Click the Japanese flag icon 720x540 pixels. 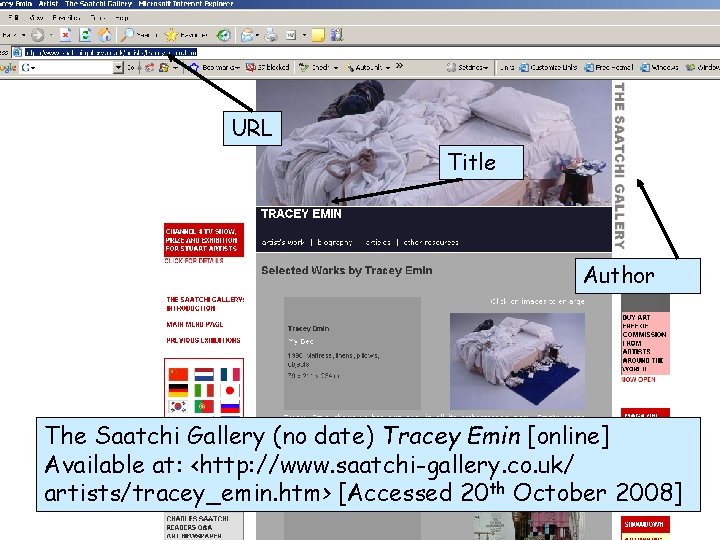coord(230,391)
